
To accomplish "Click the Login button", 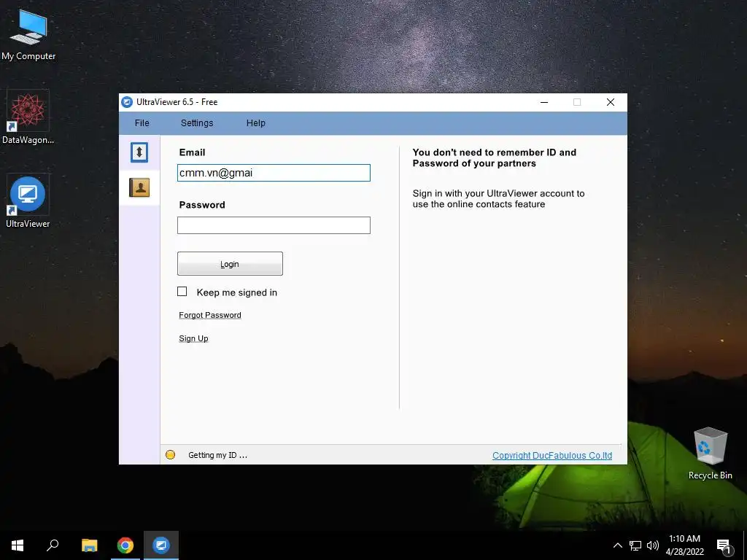I will tap(230, 264).
